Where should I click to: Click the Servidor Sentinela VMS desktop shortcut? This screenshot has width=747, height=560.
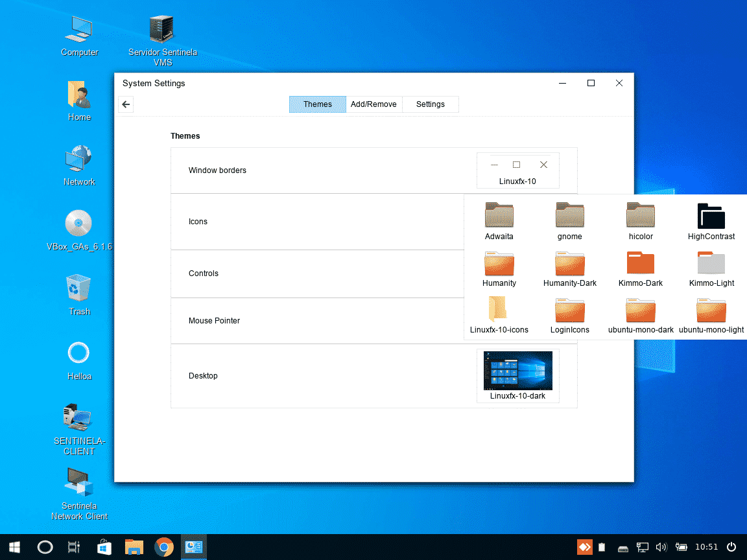pos(162,40)
